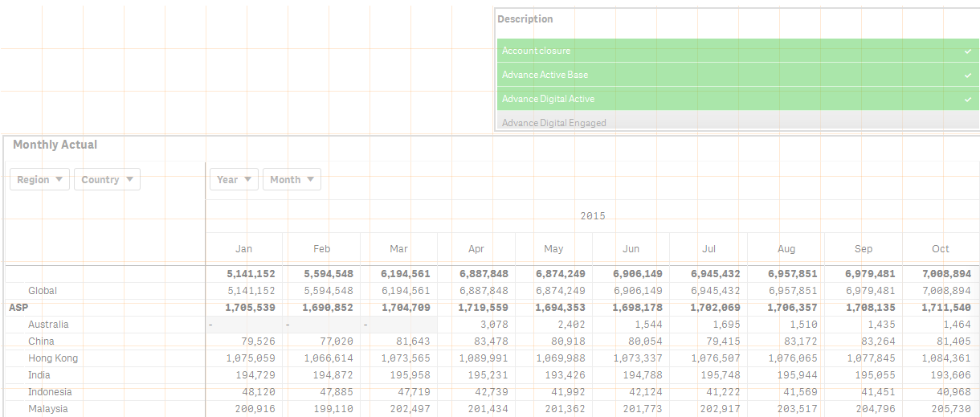Viewport: 980px width, 417px height.
Task: Expand the Year dimension dropdown
Action: pos(234,179)
